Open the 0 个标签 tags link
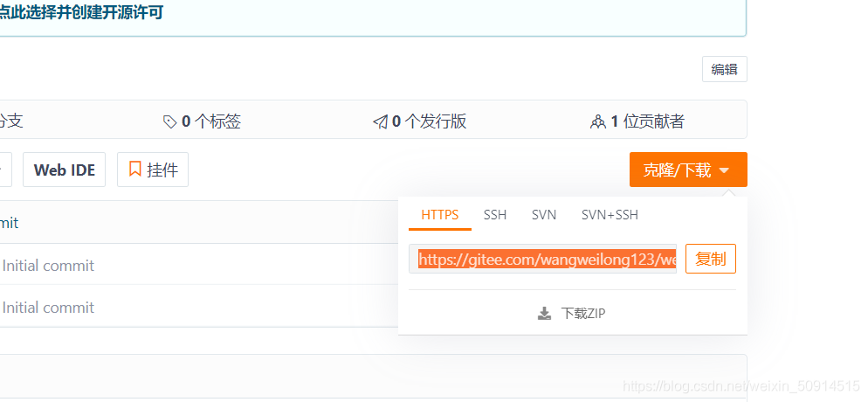 coord(202,121)
